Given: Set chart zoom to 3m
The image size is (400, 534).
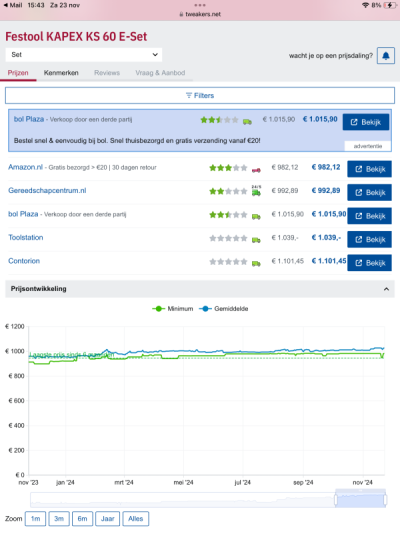Looking at the screenshot, I should 59,519.
